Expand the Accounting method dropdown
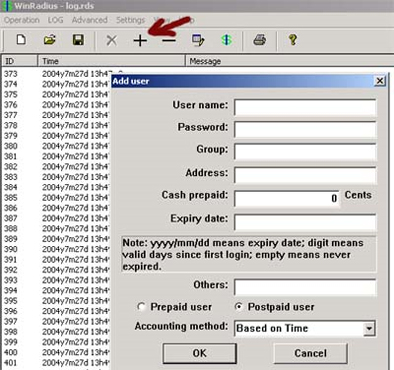 (369, 329)
